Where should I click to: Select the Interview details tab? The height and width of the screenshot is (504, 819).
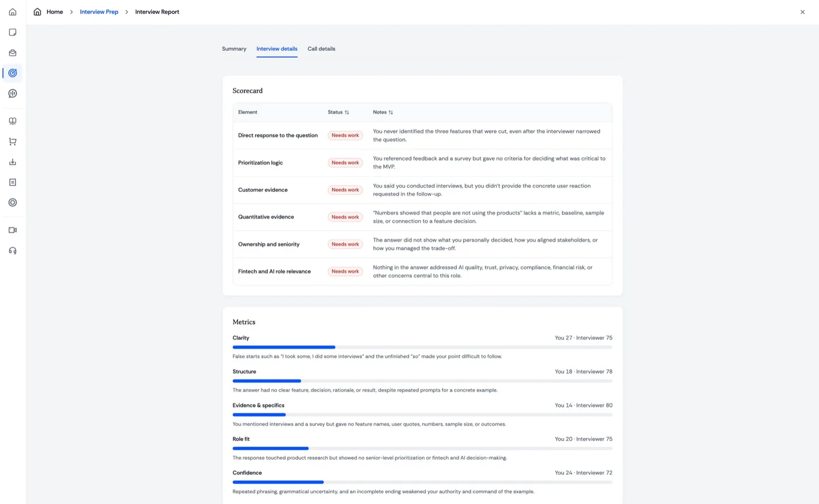[277, 49]
